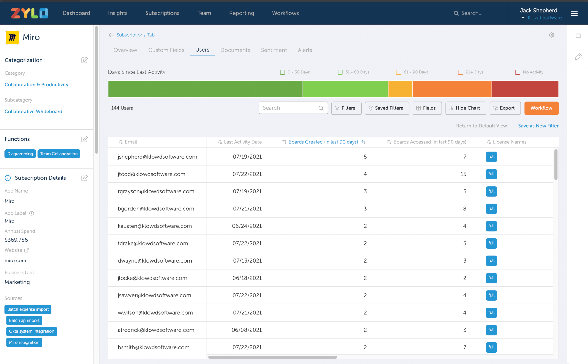This screenshot has width=588, height=364.
Task: Toggle sort arrows on Boards Created column
Action: [x=363, y=142]
